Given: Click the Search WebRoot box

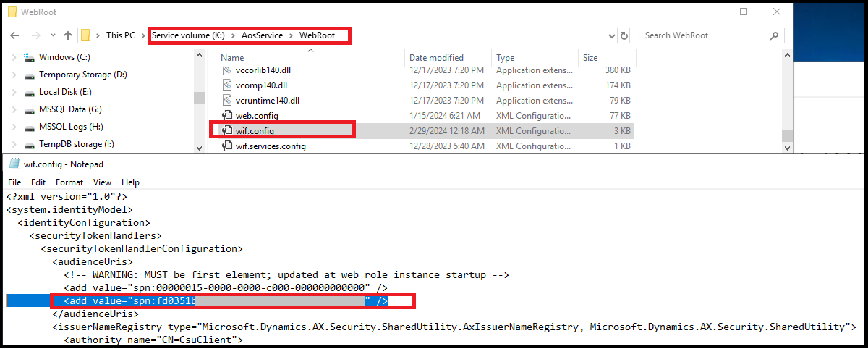Looking at the screenshot, I should [x=712, y=35].
